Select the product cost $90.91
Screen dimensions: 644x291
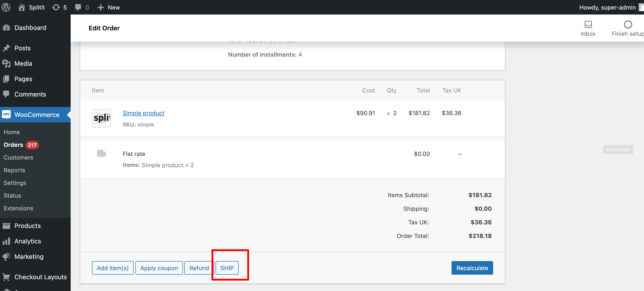[x=365, y=113]
